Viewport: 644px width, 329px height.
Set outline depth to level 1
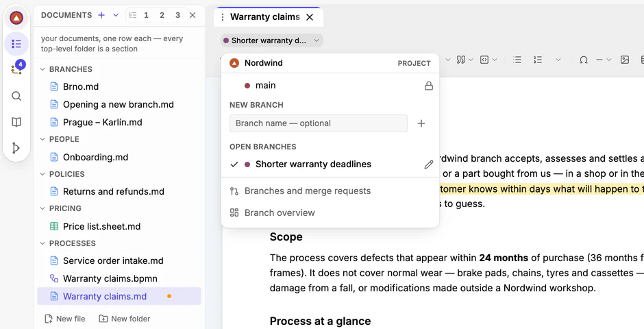tap(146, 15)
